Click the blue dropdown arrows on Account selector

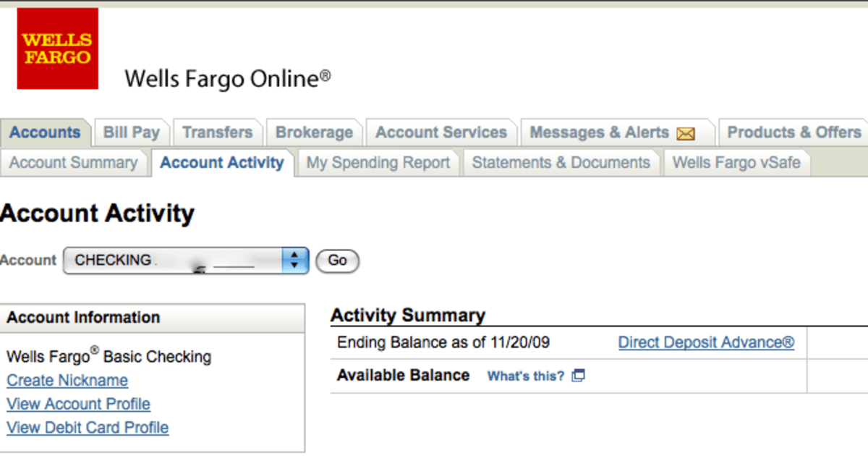tap(294, 261)
